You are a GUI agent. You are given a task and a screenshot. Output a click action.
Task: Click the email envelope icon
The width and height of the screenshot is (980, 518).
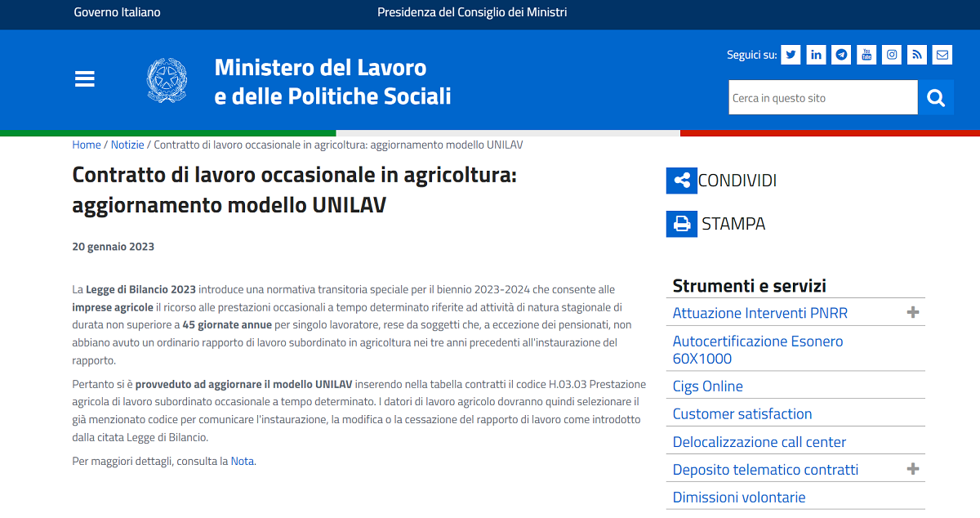tap(942, 54)
